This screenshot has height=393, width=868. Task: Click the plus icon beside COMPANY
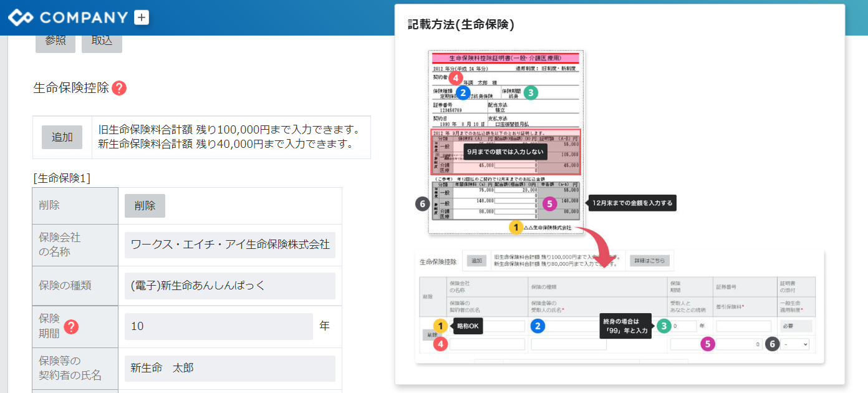click(142, 17)
